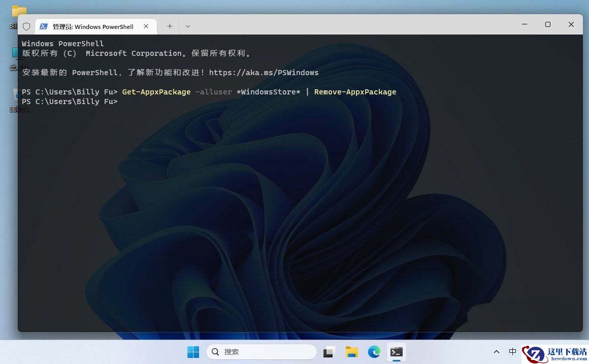589x364 pixels.
Task: Click the https://aka.ms/PSWindows link
Action: pos(264,73)
